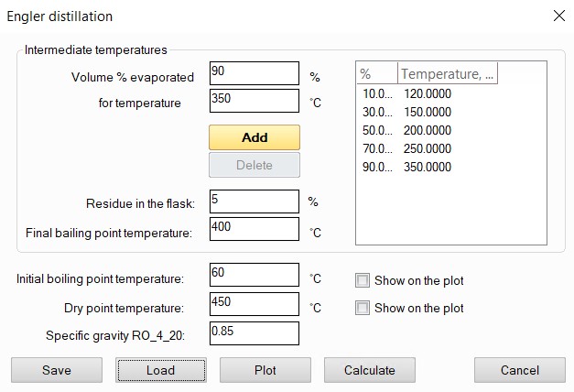The height and width of the screenshot is (392, 574).
Task: Click the Add button
Action: pos(254,137)
